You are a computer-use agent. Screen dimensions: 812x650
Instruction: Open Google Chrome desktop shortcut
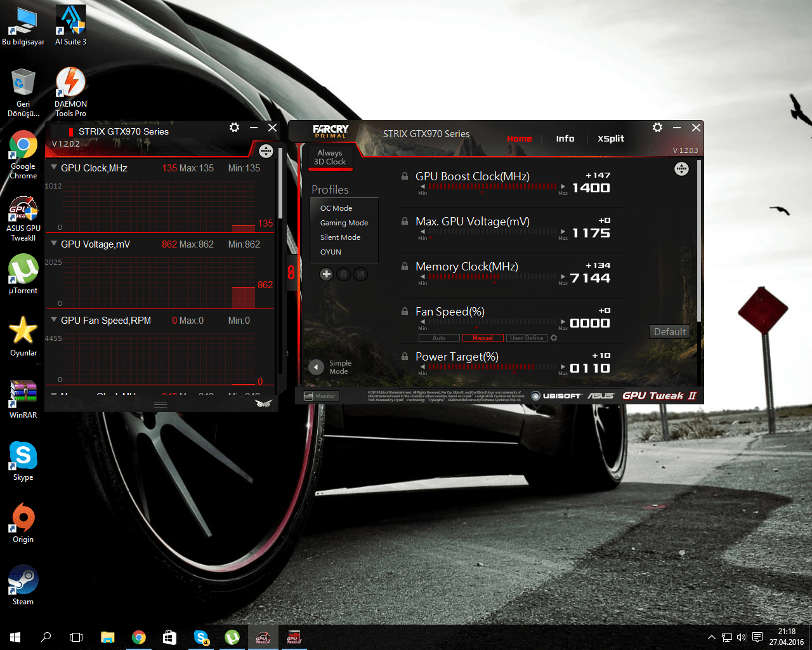coord(23,156)
